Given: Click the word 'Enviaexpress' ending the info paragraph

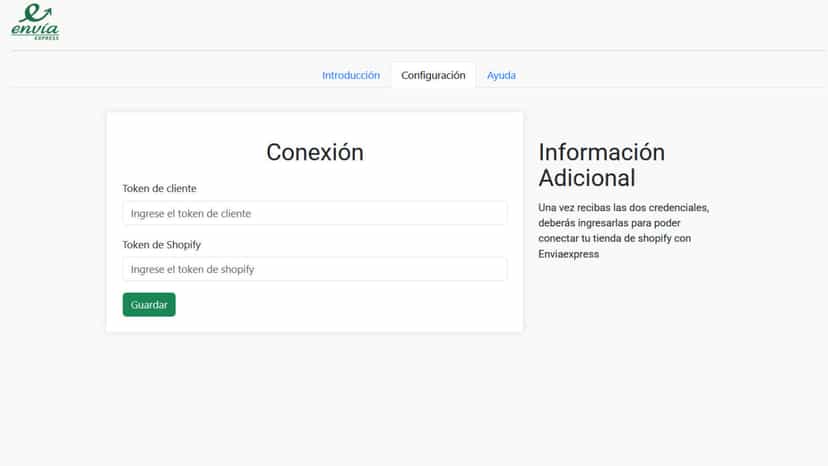Looking at the screenshot, I should click(x=569, y=254).
